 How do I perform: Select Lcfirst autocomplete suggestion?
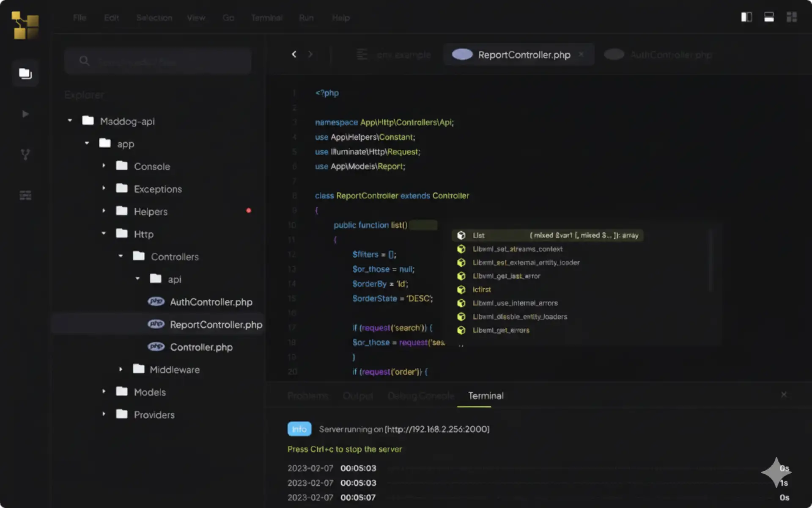tap(482, 290)
